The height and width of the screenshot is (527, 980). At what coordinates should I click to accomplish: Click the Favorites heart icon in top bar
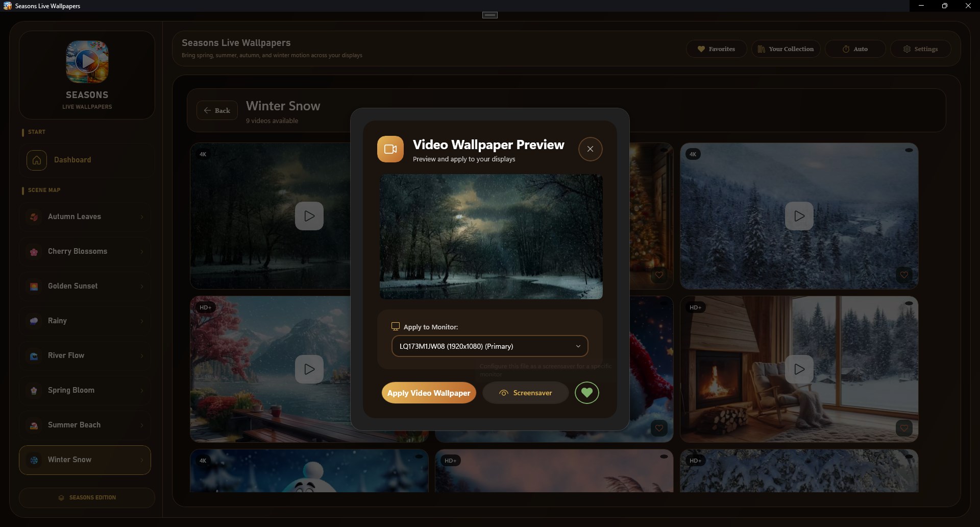click(701, 49)
